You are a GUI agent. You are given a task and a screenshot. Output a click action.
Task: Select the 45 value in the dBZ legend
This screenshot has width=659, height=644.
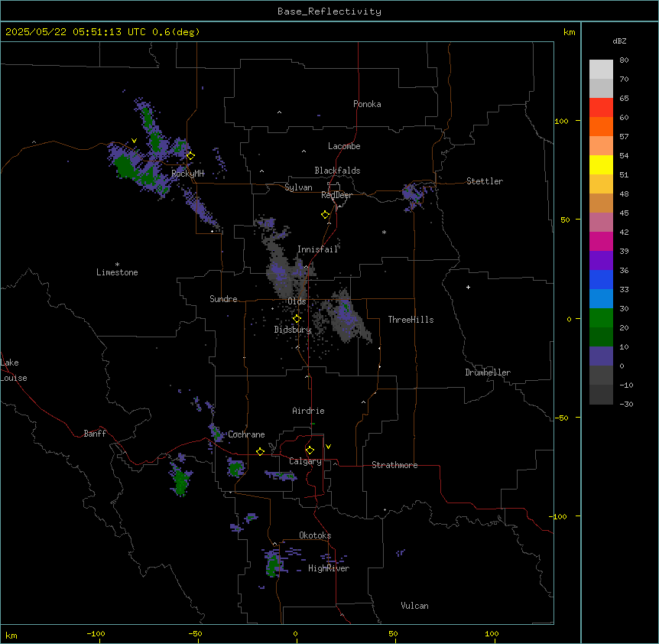point(624,213)
